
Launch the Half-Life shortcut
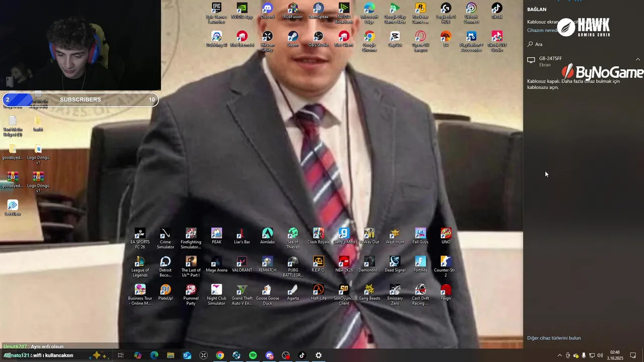pyautogui.click(x=318, y=293)
